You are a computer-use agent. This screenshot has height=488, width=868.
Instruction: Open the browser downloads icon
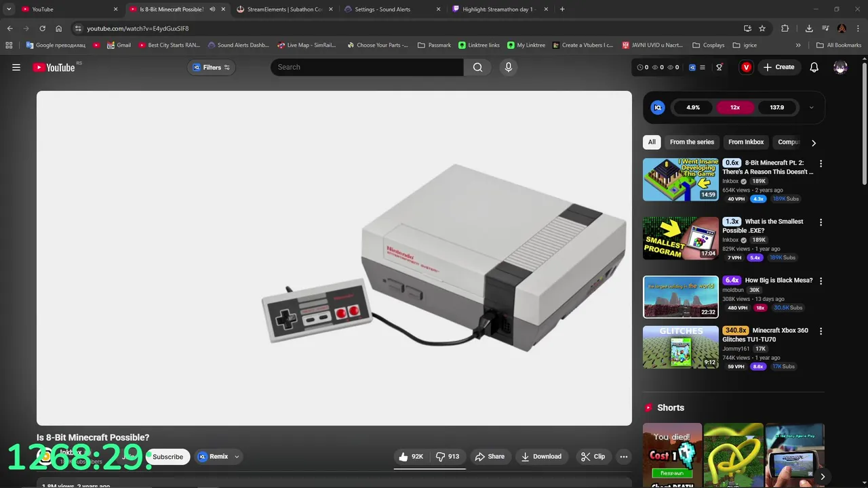809,28
